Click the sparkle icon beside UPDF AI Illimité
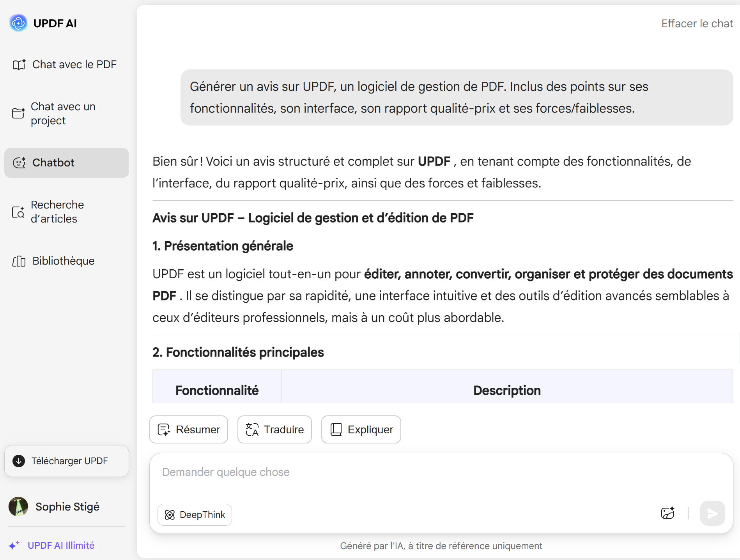The width and height of the screenshot is (740, 560). coord(14,545)
